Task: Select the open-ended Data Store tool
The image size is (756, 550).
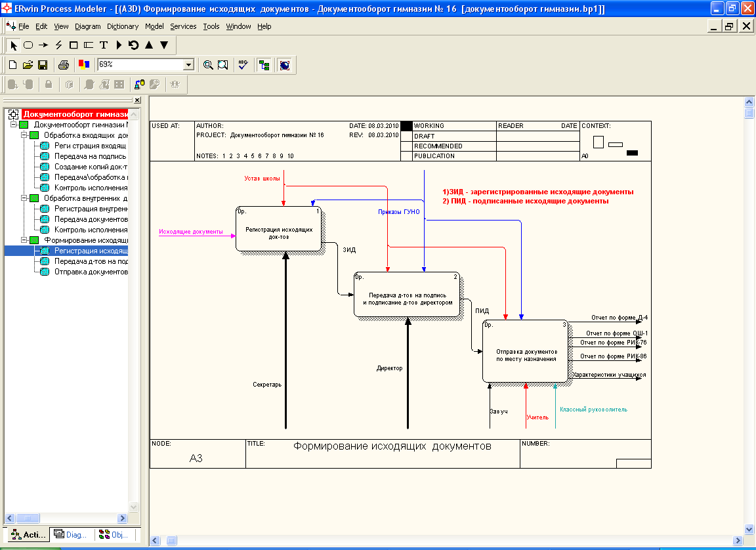Action: [x=88, y=45]
